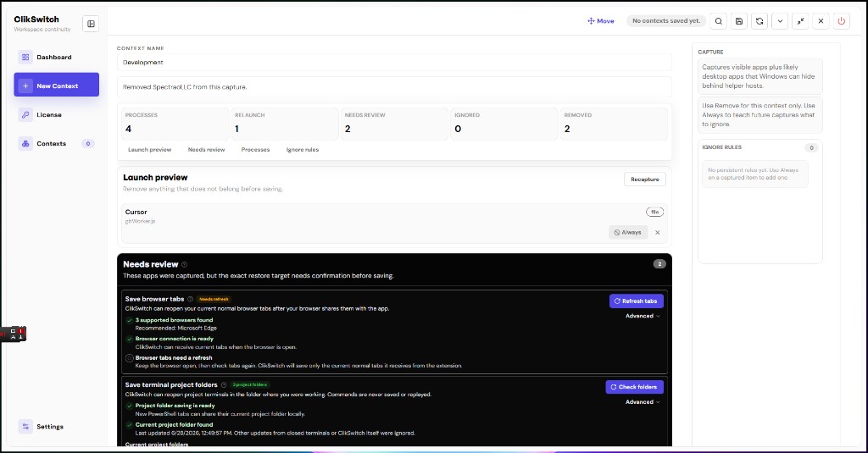Open Settings from the sidebar
This screenshot has width=868, height=453.
(x=56, y=427)
